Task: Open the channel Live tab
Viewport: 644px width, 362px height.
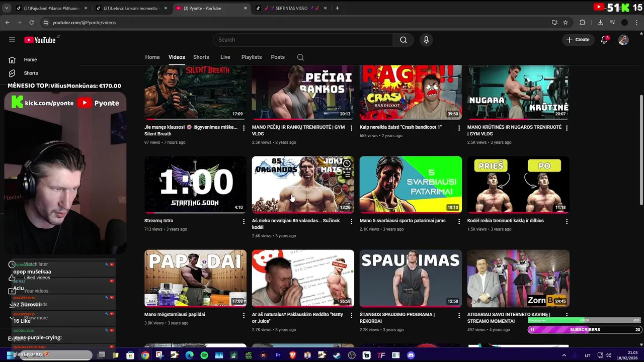Action: pyautogui.click(x=225, y=57)
